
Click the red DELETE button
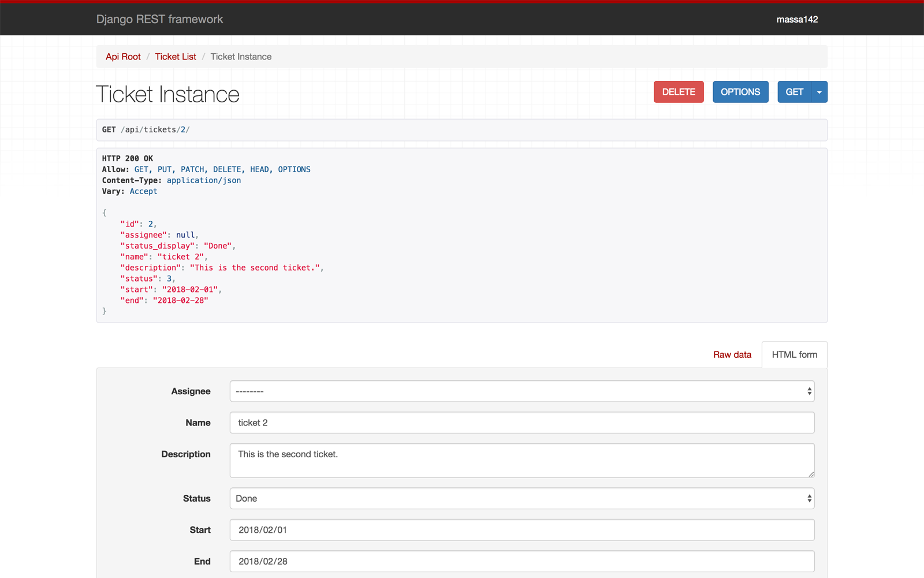click(679, 92)
